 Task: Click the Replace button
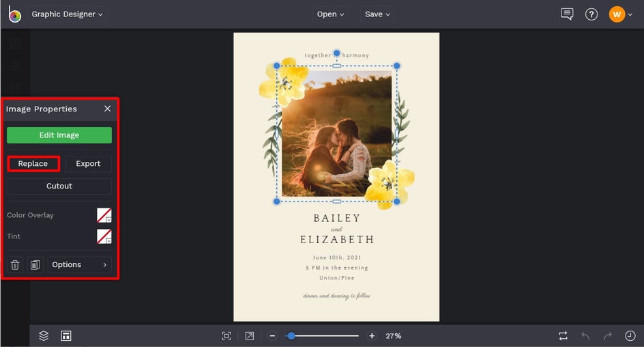click(33, 164)
